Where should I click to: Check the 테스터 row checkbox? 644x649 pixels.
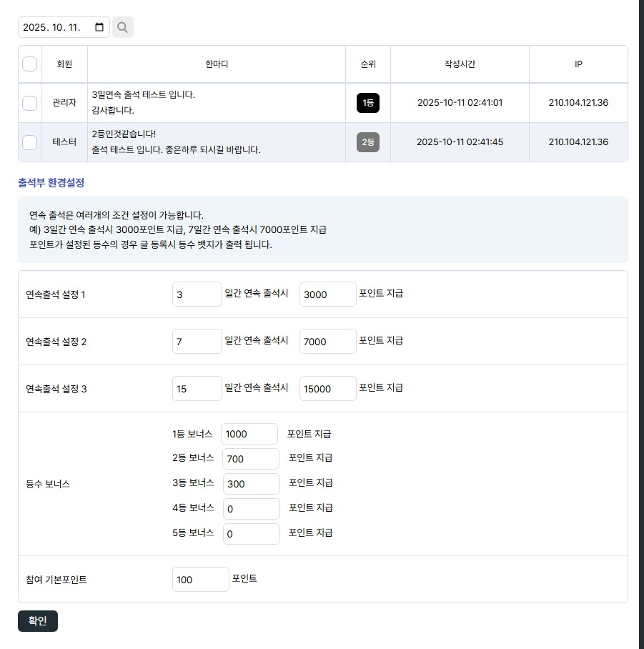(30, 142)
